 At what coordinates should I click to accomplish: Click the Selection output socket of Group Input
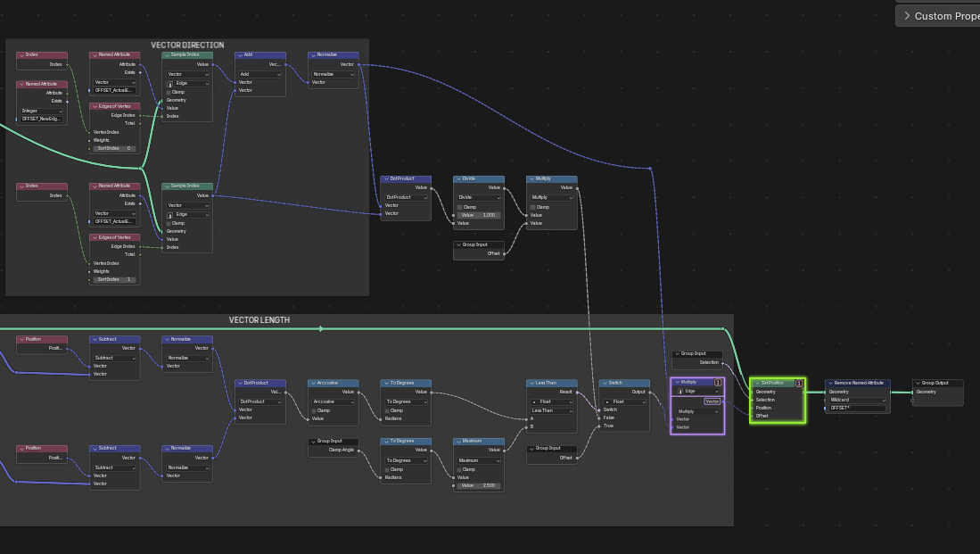coord(723,363)
